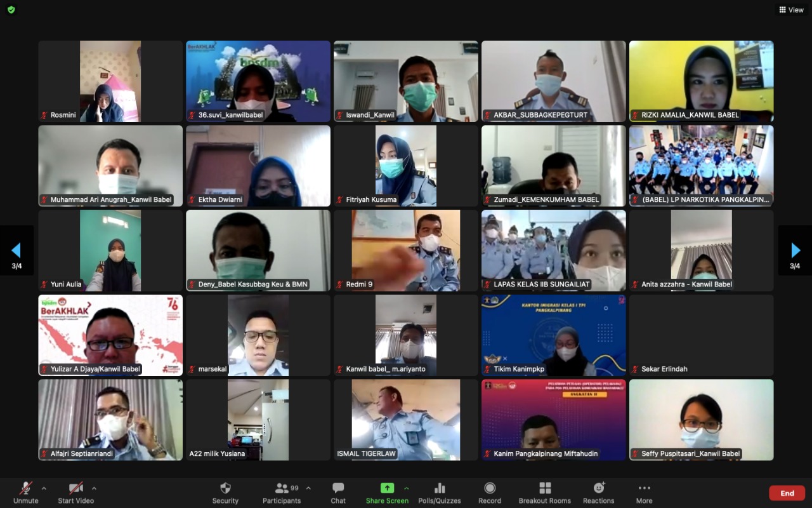Screen dimensions: 812x508
Task: Expand the video options arrow beside Start Video
Action: 94,488
